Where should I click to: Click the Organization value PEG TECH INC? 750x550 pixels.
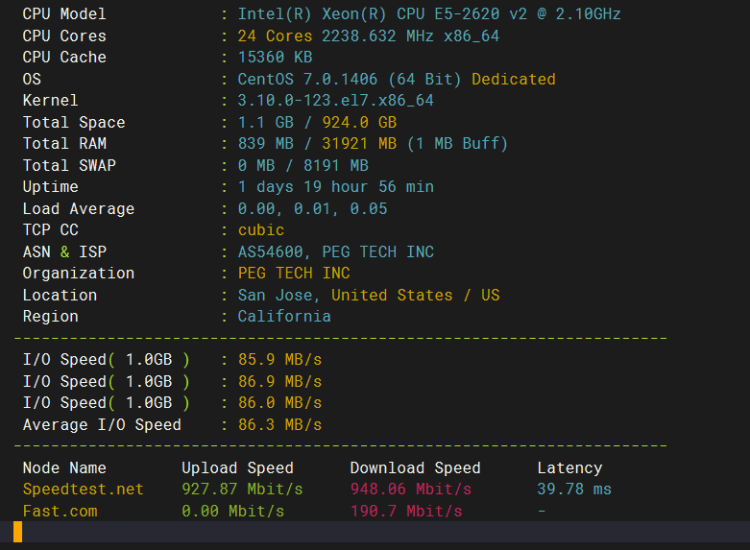294,273
